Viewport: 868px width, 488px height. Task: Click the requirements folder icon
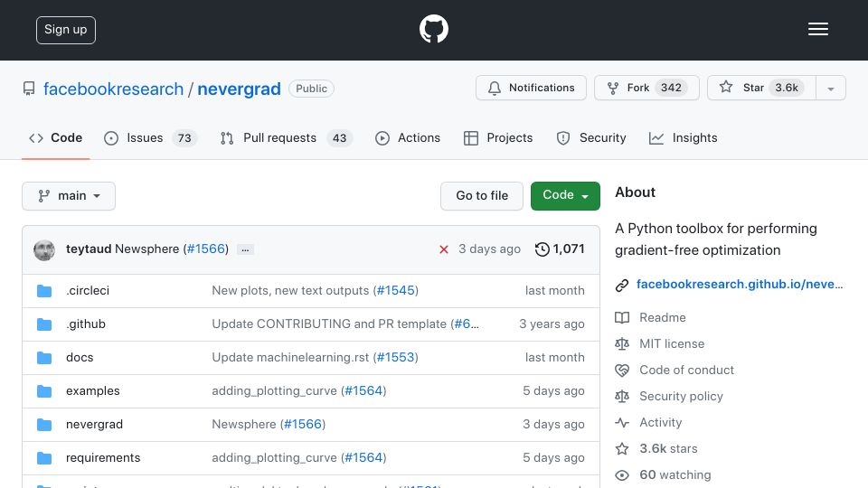[44, 458]
